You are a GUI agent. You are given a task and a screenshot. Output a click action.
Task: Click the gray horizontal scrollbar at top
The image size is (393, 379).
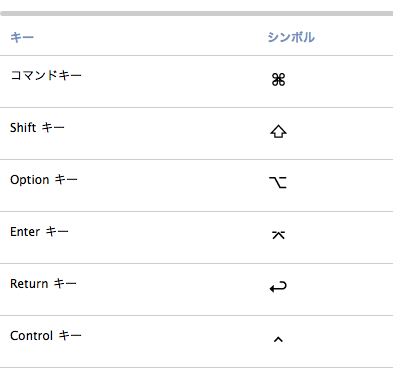(197, 13)
